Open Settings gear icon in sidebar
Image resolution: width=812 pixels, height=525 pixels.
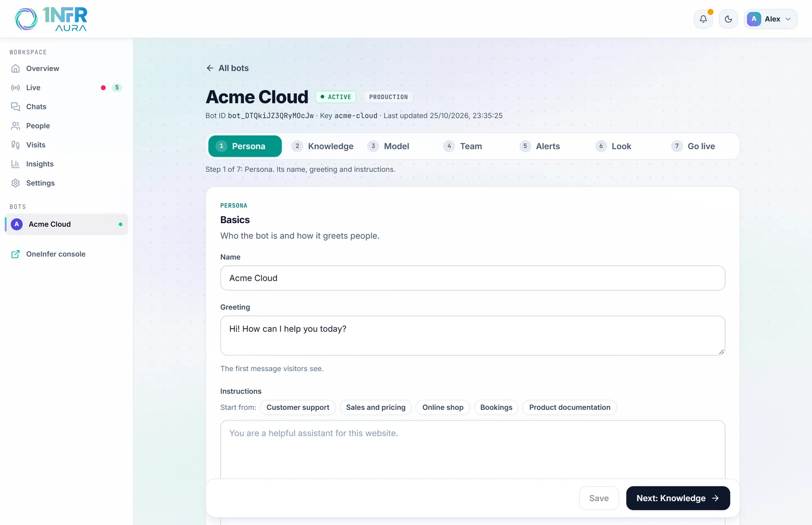click(x=16, y=183)
